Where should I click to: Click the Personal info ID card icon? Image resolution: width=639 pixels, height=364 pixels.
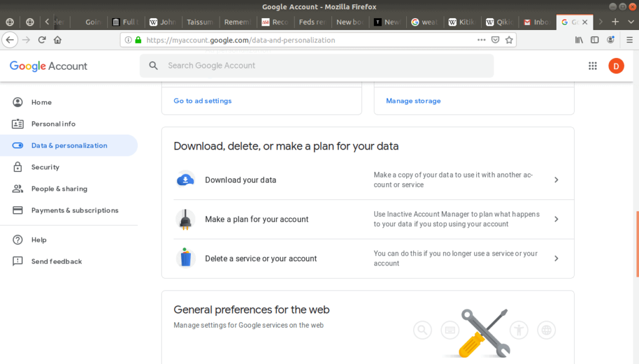tap(17, 124)
